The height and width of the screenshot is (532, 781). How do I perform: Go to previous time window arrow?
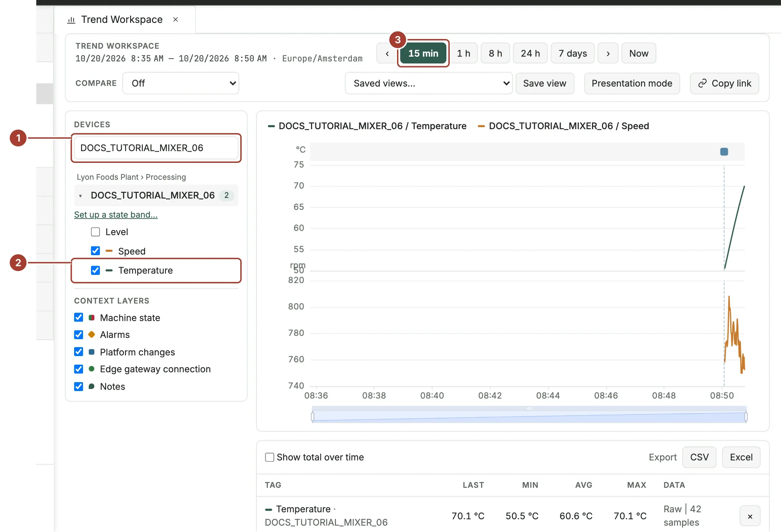coord(387,53)
